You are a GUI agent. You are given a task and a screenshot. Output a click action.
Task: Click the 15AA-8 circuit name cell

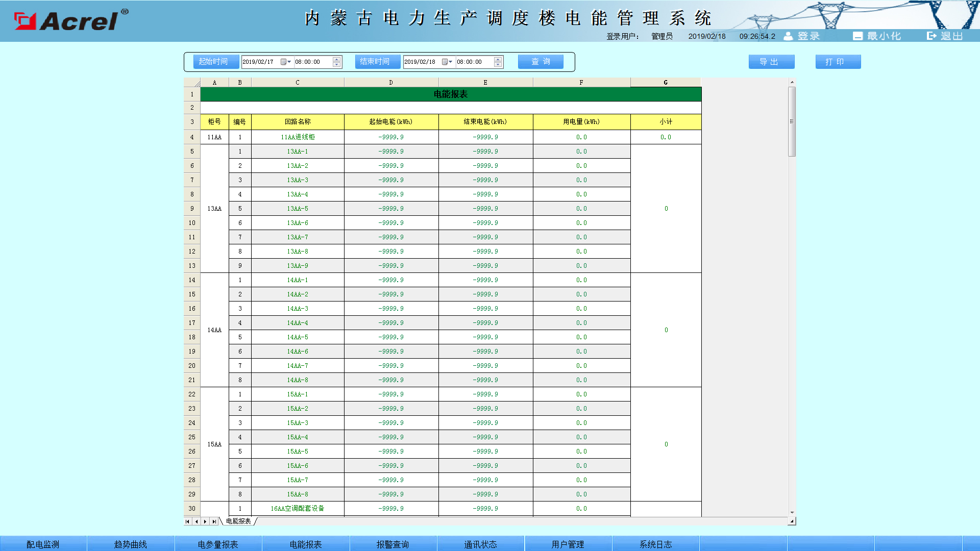pos(298,494)
